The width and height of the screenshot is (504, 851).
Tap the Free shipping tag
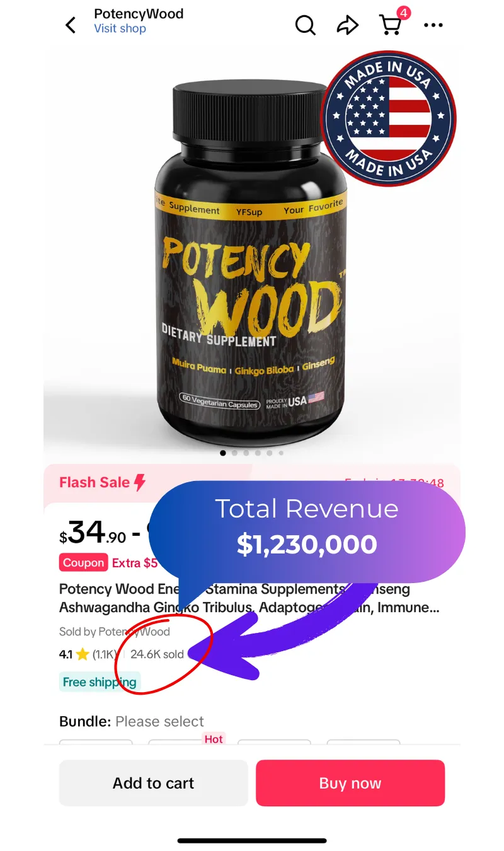pyautogui.click(x=100, y=682)
